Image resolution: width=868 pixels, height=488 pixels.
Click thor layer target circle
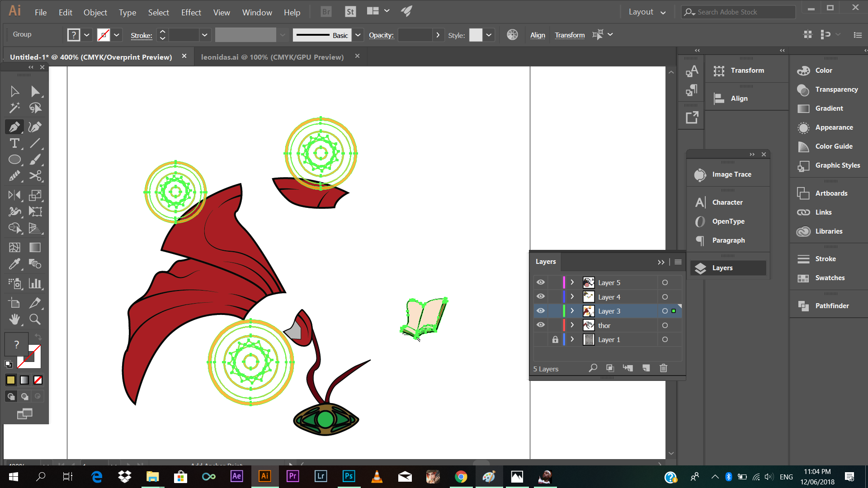pyautogui.click(x=665, y=325)
